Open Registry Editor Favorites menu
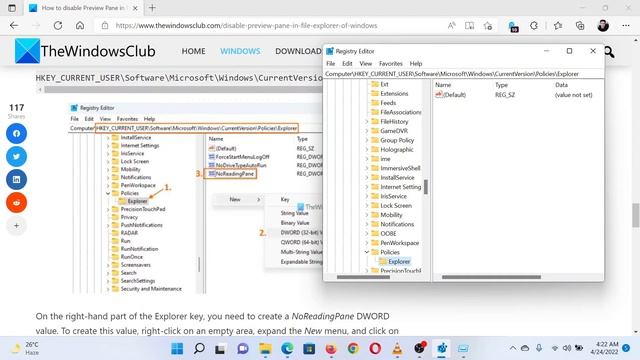This screenshot has width=640, height=360. click(x=391, y=64)
